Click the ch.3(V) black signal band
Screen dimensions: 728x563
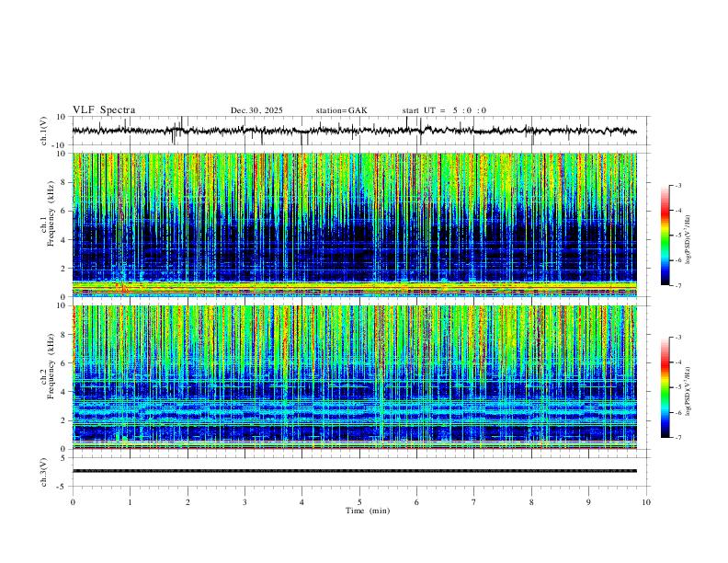[x=355, y=471]
